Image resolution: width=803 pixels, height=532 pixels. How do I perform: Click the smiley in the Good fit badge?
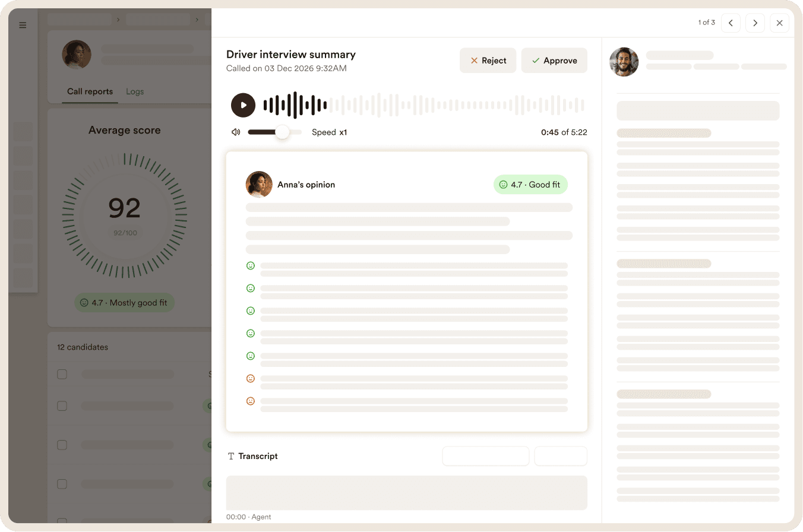coord(503,185)
